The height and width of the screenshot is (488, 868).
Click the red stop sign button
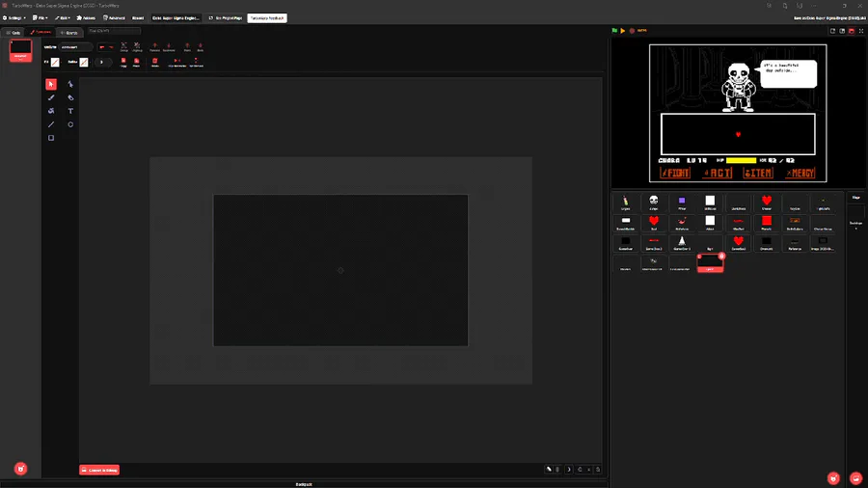(632, 31)
